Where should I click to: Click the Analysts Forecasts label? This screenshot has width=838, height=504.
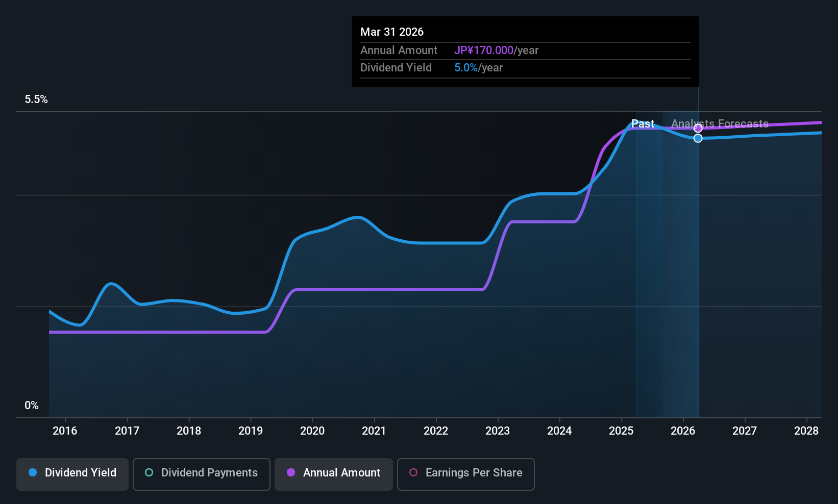click(720, 124)
